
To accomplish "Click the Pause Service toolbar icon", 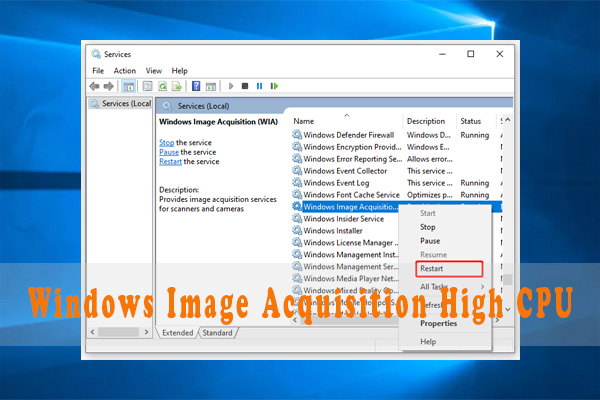I will coord(259,86).
